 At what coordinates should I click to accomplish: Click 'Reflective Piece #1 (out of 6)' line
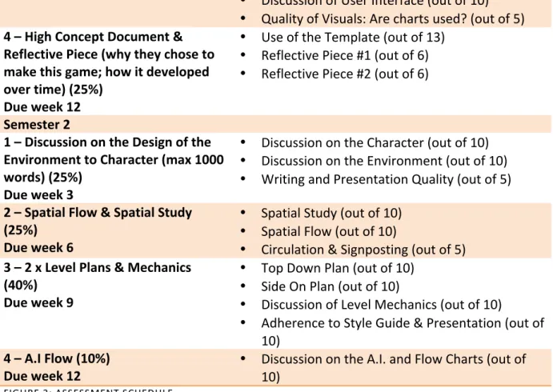tap(345, 55)
